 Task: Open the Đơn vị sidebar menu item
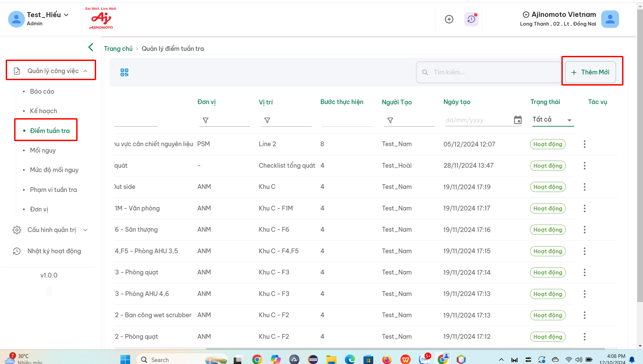point(39,209)
